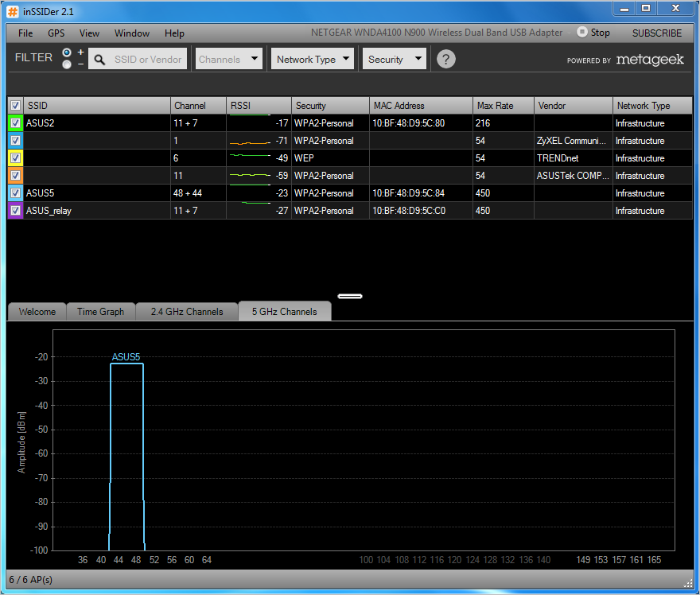This screenshot has width=700, height=595.
Task: Open the filter help question mark icon
Action: [x=445, y=59]
